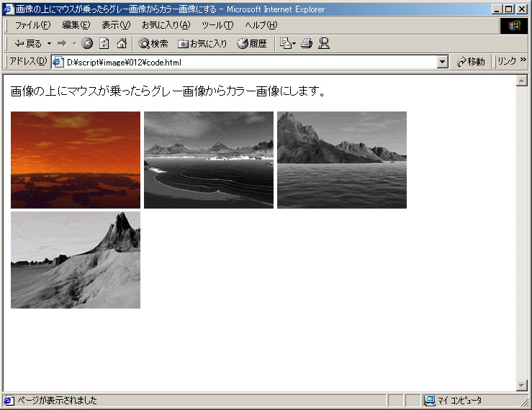Click the orange sunset landscape image
Image resolution: width=532 pixels, height=410 pixels.
(76, 160)
